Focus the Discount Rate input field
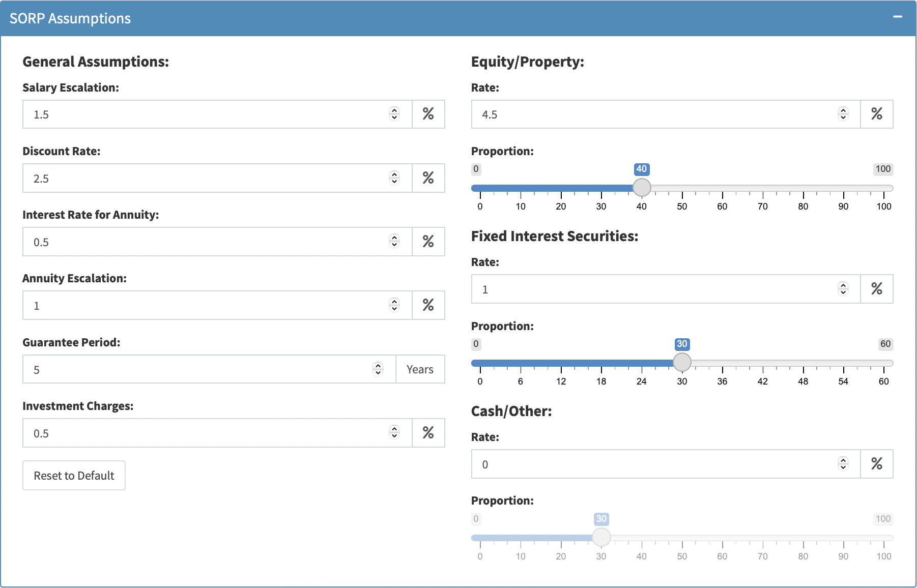The width and height of the screenshot is (917, 588). point(204,179)
